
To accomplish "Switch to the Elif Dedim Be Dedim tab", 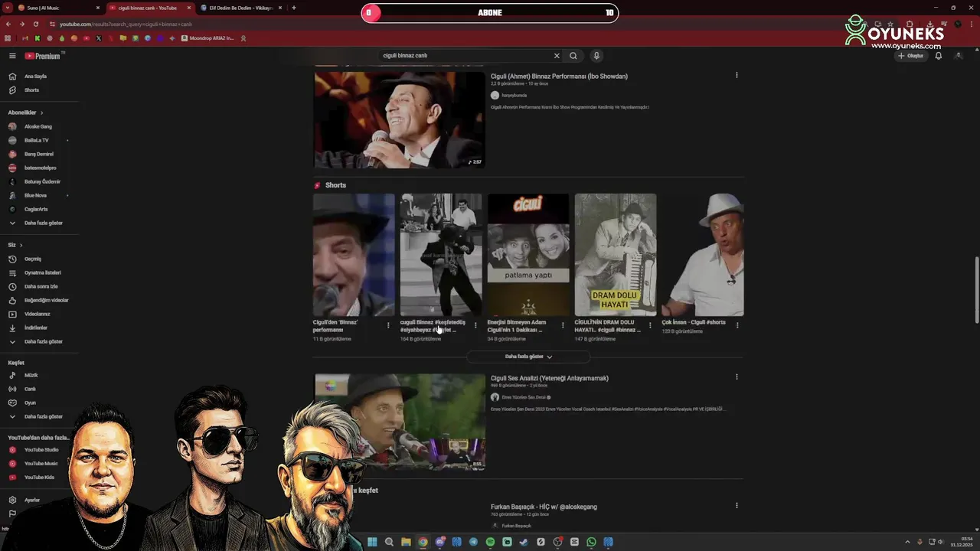I will tap(241, 8).
